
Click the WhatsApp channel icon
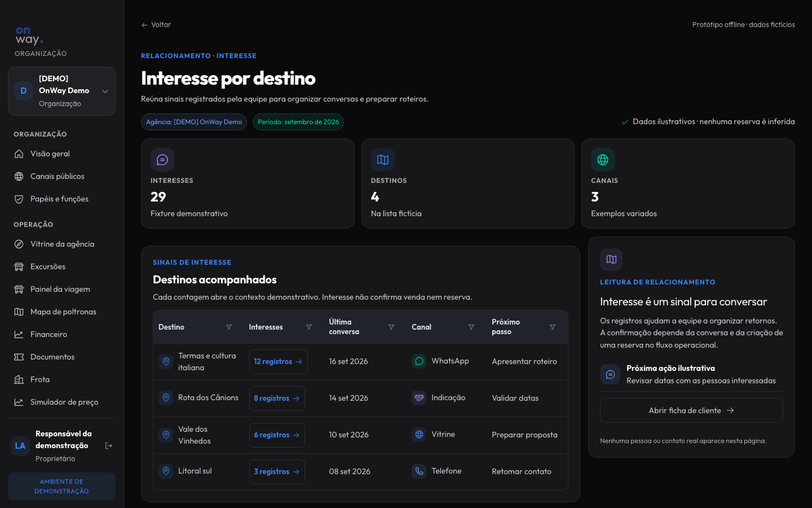click(419, 361)
